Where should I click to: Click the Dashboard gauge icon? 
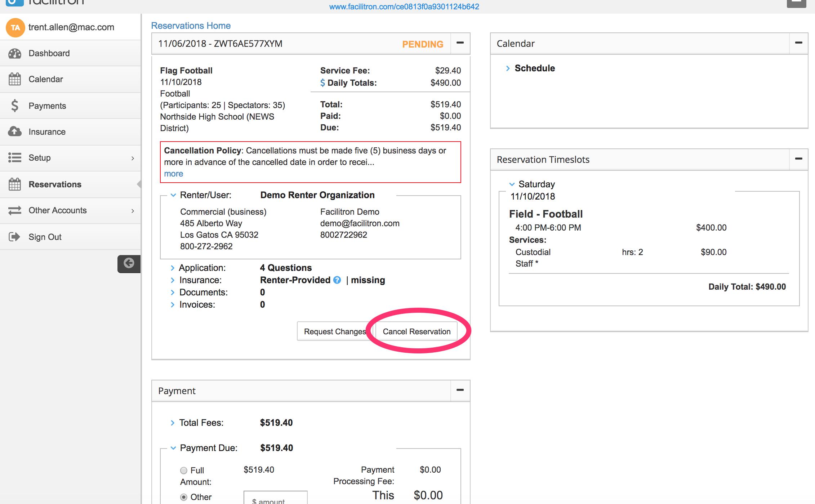point(15,54)
